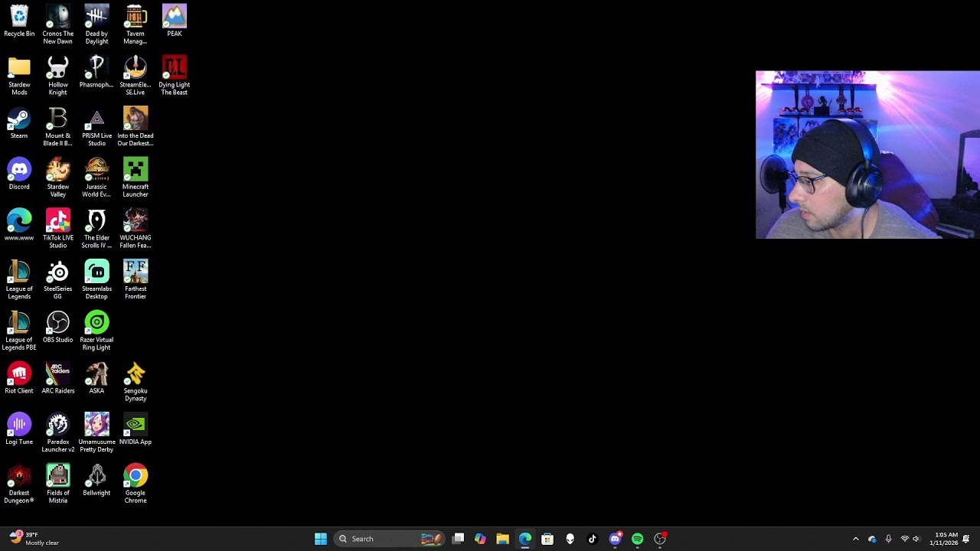The height and width of the screenshot is (551, 980).
Task: Open the Minecraft Launcher icon
Action: point(136,178)
